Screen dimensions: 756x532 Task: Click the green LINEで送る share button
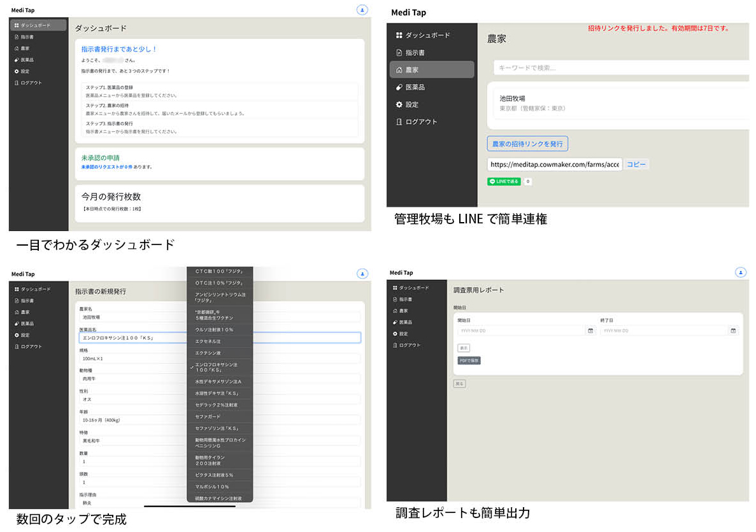click(504, 181)
